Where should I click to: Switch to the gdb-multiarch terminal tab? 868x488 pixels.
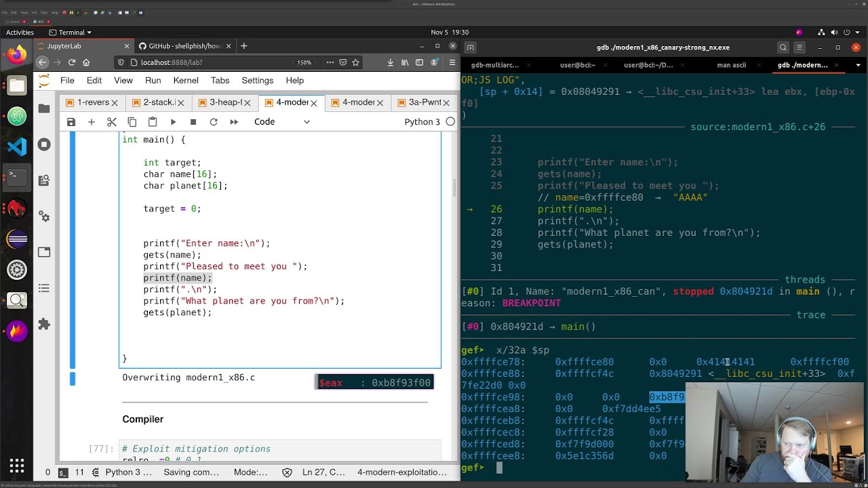(495, 65)
